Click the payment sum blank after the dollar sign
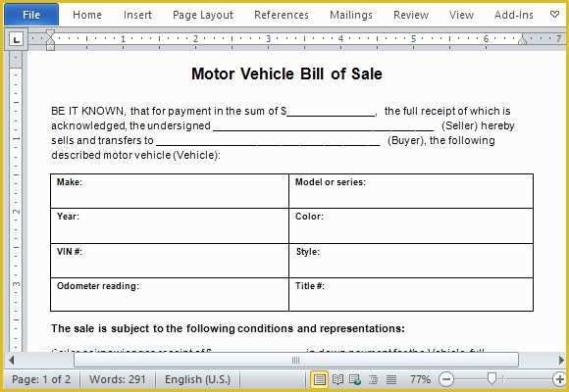 pos(331,113)
